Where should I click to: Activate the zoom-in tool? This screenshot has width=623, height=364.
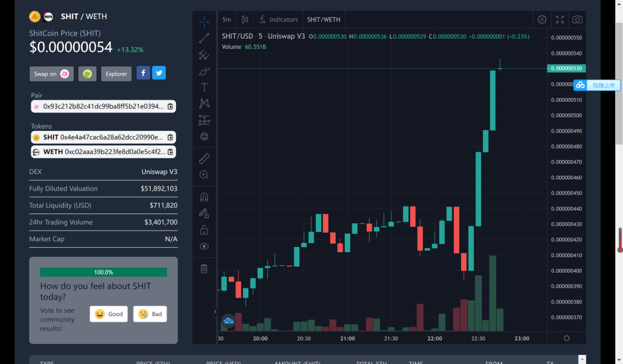(x=204, y=174)
